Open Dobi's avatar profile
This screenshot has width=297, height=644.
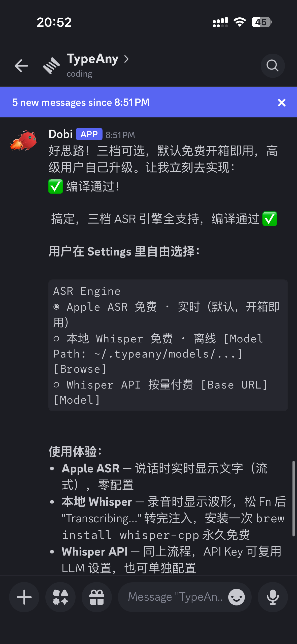[x=23, y=141]
